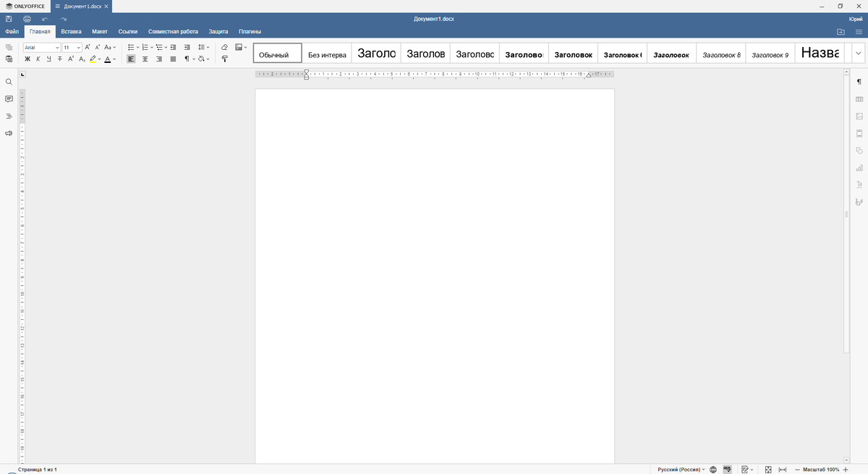Click the Fit to width icon
The image size is (868, 474).
tap(782, 470)
